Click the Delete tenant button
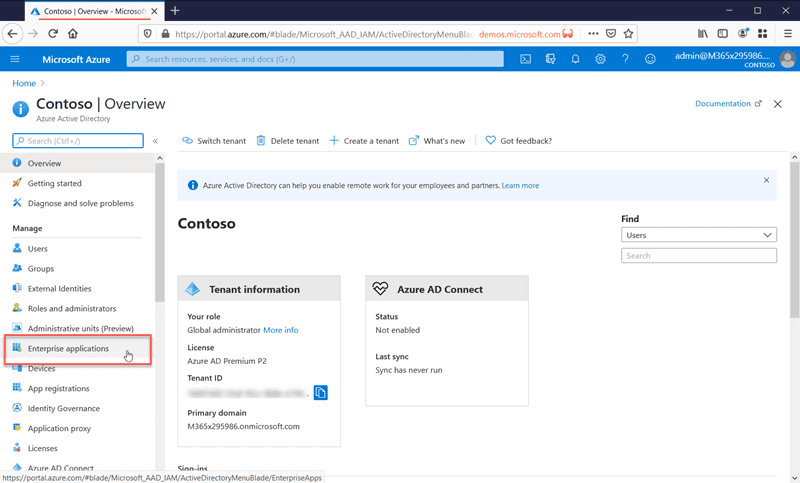Screen dimensions: 800x483 (x=288, y=141)
